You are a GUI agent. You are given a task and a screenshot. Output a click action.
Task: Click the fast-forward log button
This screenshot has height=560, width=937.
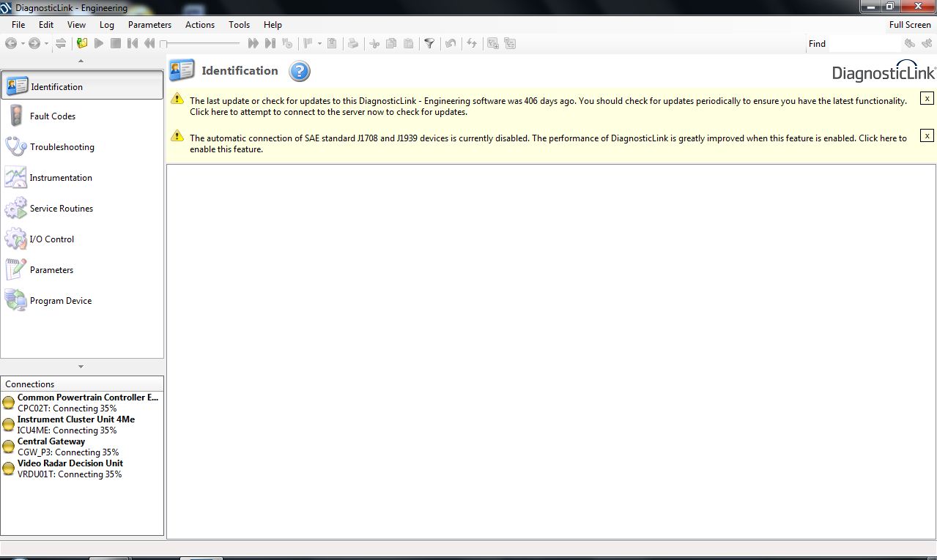coord(253,43)
